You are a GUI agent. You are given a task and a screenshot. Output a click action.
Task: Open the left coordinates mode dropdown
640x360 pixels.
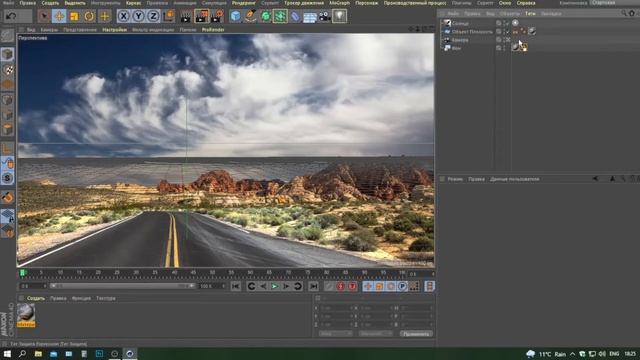click(335, 333)
